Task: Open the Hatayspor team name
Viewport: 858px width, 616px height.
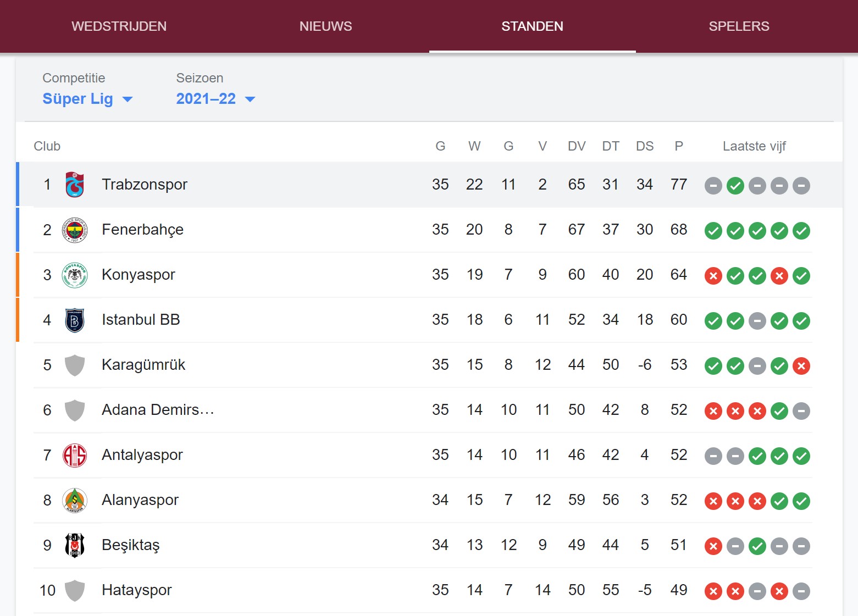Action: pyautogui.click(x=137, y=590)
